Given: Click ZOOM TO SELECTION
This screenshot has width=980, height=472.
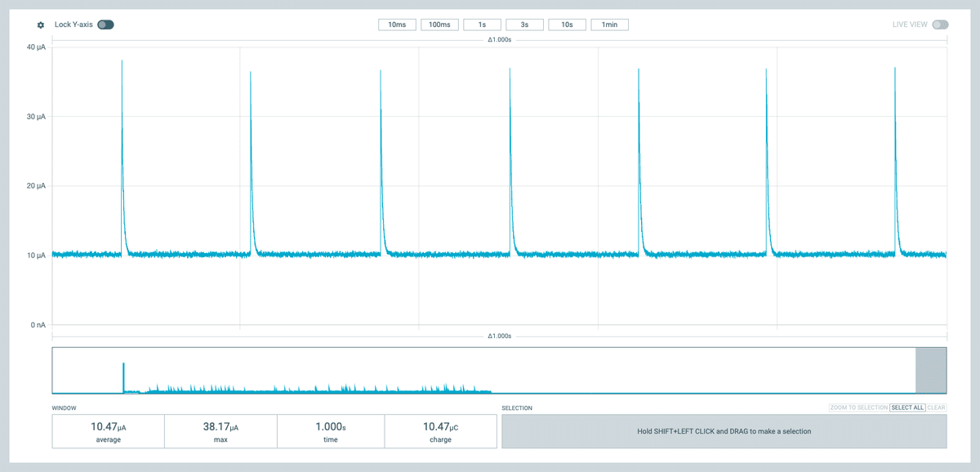Looking at the screenshot, I should [x=858, y=407].
